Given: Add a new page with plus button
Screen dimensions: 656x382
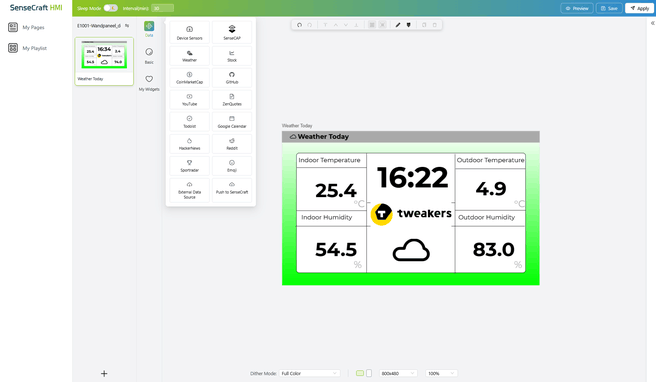Looking at the screenshot, I should (104, 374).
